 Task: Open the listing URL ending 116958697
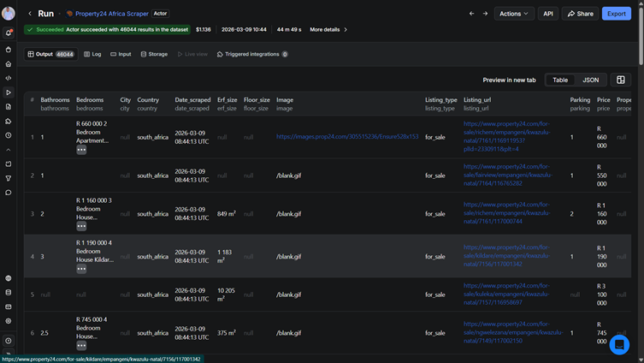coord(506,295)
